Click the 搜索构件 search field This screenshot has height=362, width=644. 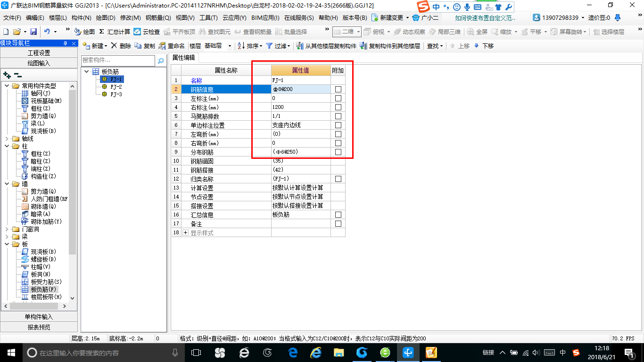pyautogui.click(x=118, y=61)
